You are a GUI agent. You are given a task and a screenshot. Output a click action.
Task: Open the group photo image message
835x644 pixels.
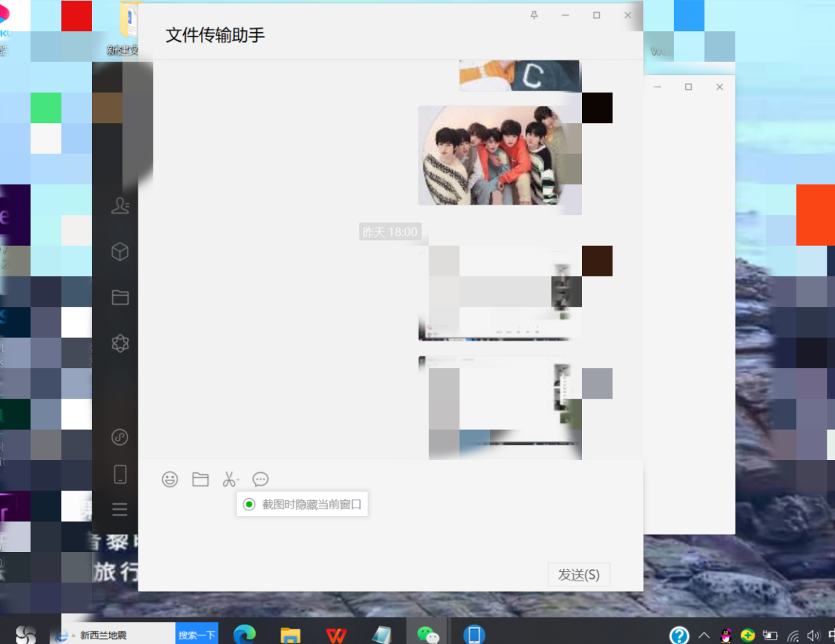click(500, 156)
